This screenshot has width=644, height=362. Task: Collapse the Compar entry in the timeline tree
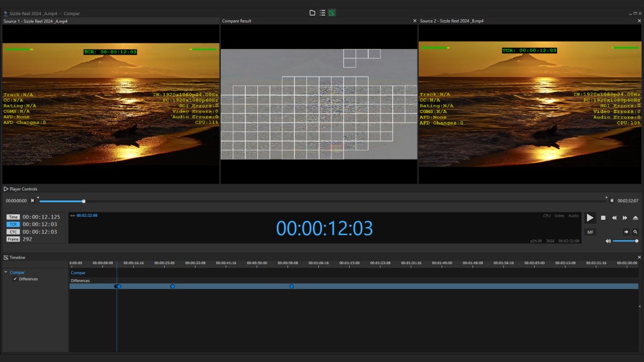[5, 272]
